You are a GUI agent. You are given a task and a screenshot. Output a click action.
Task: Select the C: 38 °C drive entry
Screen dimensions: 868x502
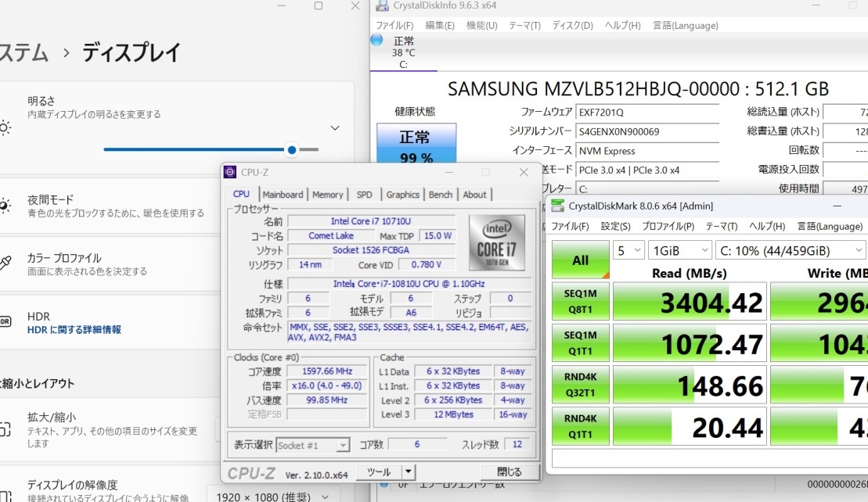(x=403, y=52)
